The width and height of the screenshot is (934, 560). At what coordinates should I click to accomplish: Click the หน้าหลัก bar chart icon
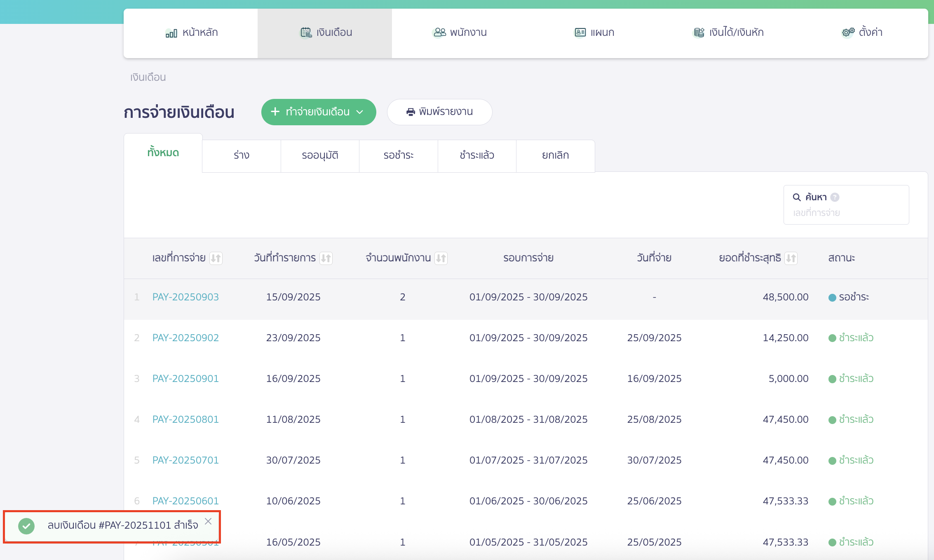[171, 33]
